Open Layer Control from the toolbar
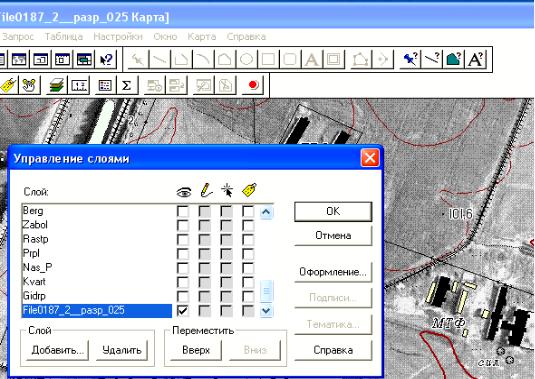Screen dimensions: 535x379 point(57,85)
